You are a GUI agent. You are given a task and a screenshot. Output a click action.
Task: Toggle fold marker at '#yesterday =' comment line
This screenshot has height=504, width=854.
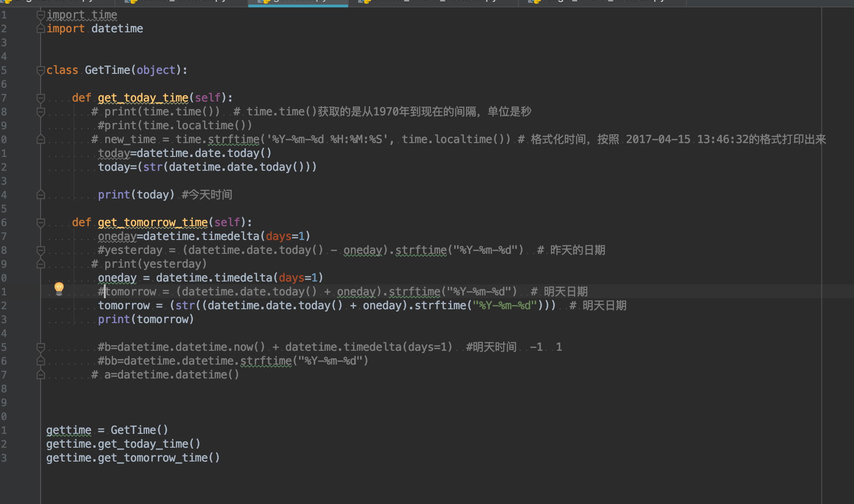click(41, 251)
